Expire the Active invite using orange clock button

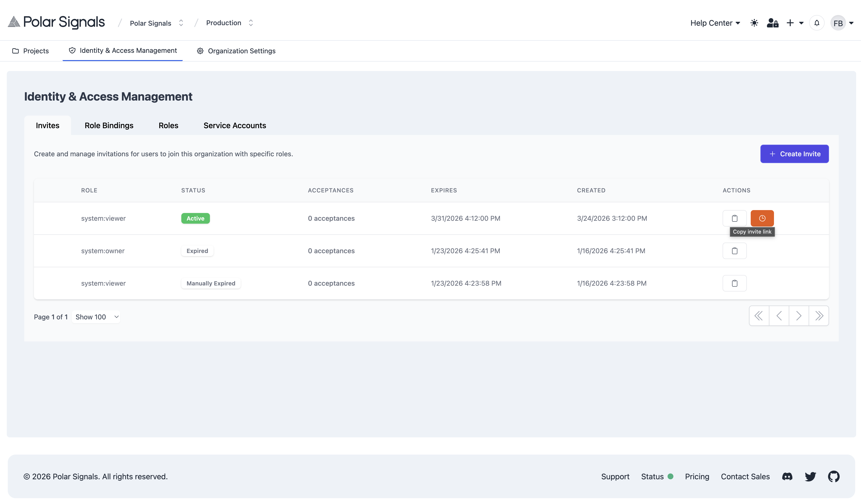(762, 218)
